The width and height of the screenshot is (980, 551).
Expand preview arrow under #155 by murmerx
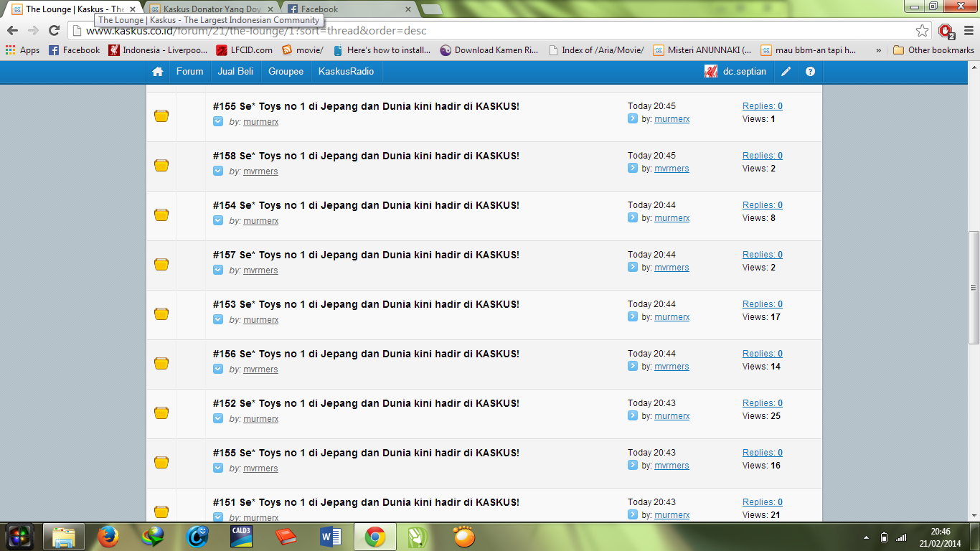(218, 121)
